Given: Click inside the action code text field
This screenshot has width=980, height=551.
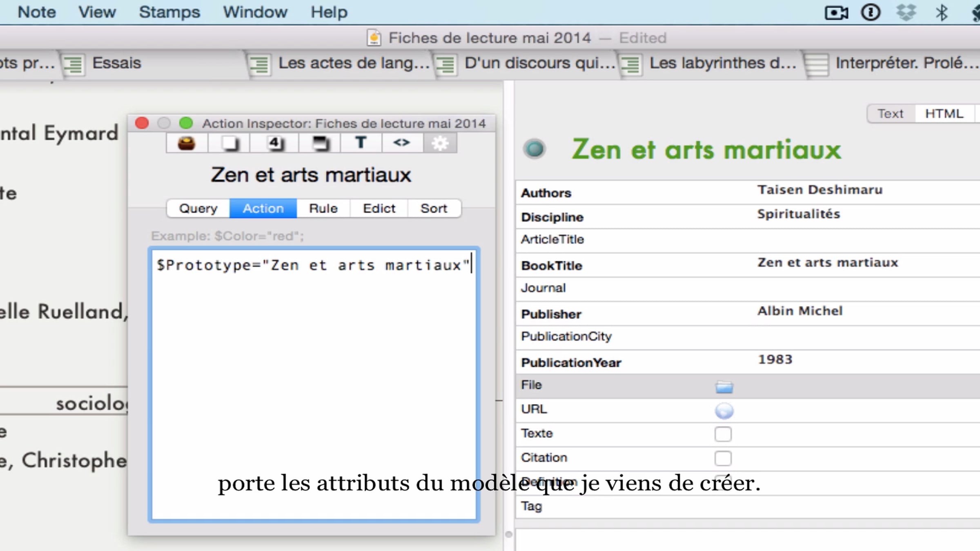Looking at the screenshot, I should click(x=314, y=384).
